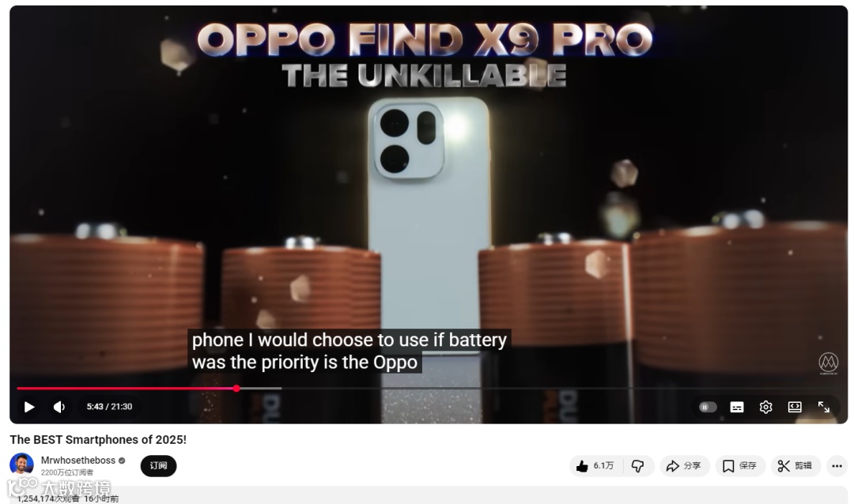Open Mrwhosetheboss channel name link

77,461
